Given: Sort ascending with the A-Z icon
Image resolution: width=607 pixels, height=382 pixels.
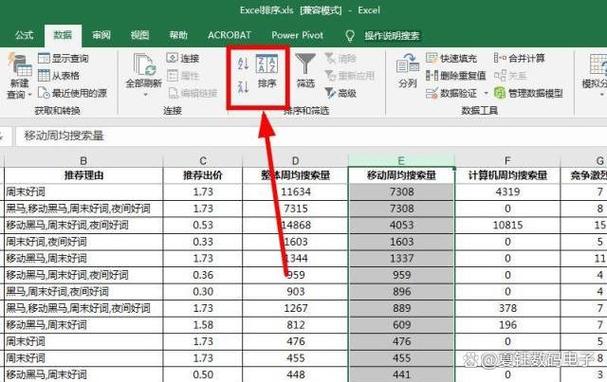Looking at the screenshot, I should [243, 63].
